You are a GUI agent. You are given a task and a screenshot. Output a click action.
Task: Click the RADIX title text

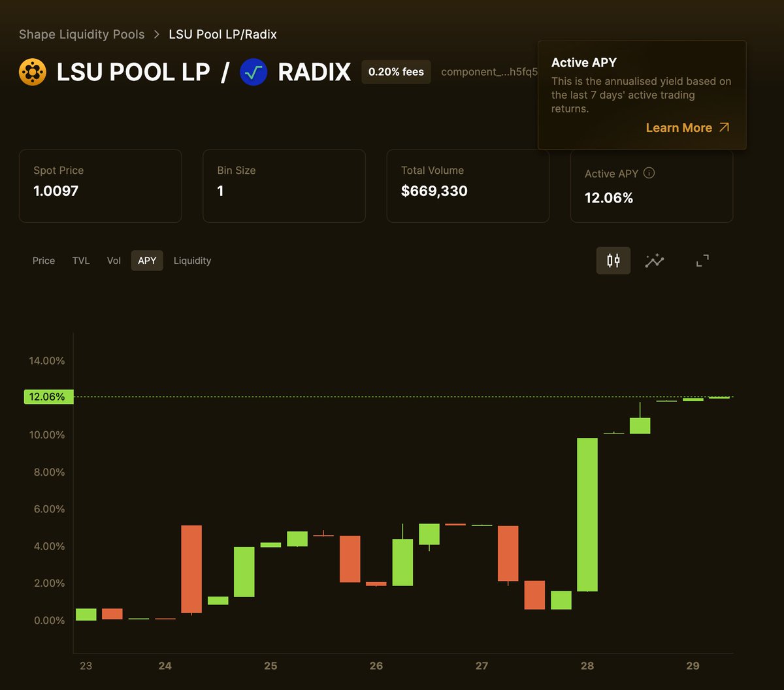pos(314,73)
